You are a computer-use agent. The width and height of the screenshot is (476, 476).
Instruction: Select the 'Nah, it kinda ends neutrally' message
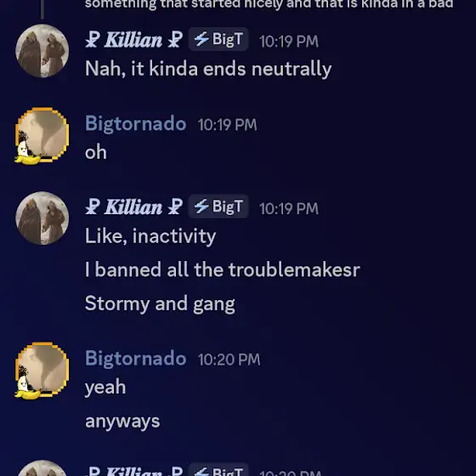(x=208, y=69)
